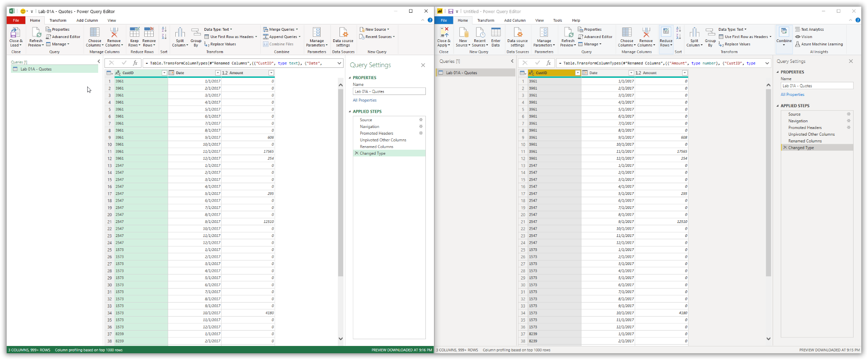The image size is (868, 360).
Task: Click Choose Columns in the Power BI editor
Action: coord(627,37)
